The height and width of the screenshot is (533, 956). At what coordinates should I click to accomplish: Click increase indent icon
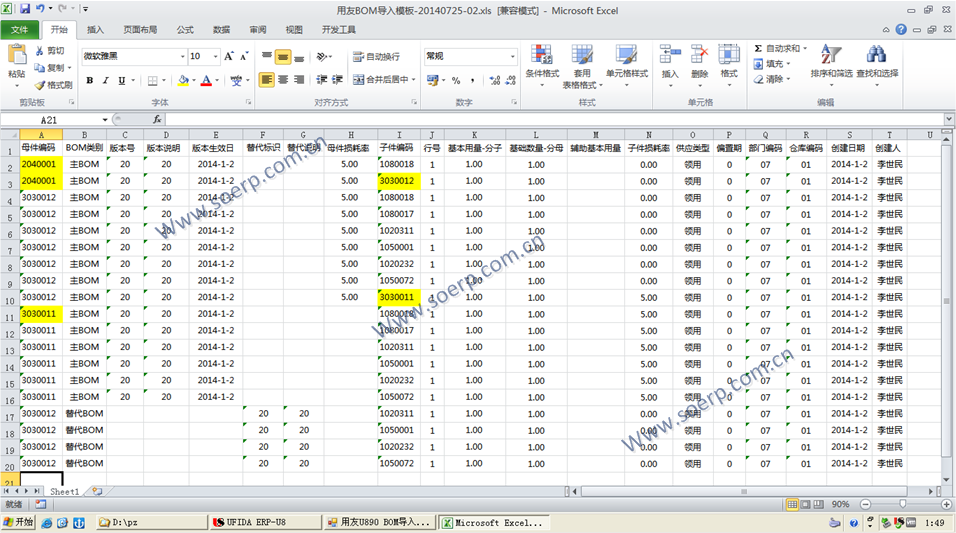(x=337, y=80)
